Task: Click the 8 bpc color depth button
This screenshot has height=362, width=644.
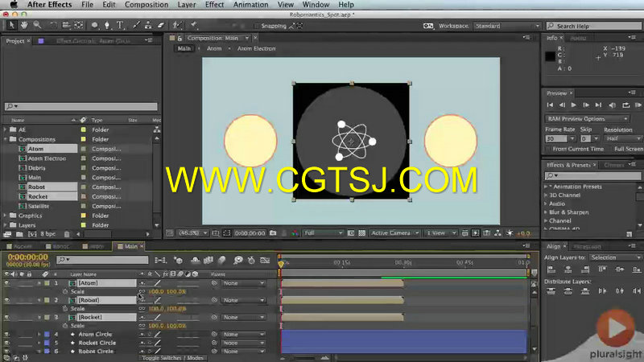Action: pyautogui.click(x=48, y=234)
